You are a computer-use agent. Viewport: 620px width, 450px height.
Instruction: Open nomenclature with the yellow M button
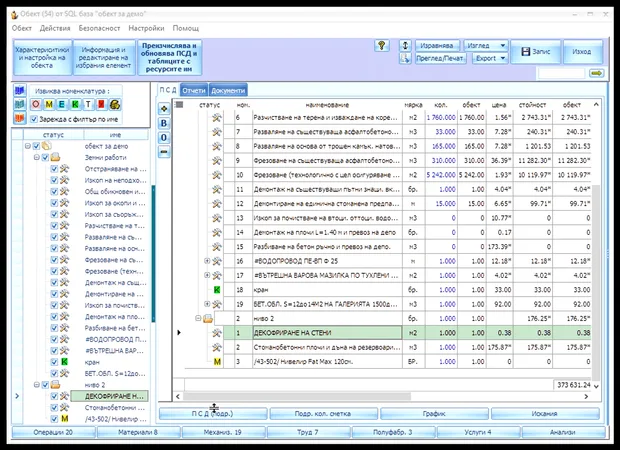pyautogui.click(x=49, y=104)
